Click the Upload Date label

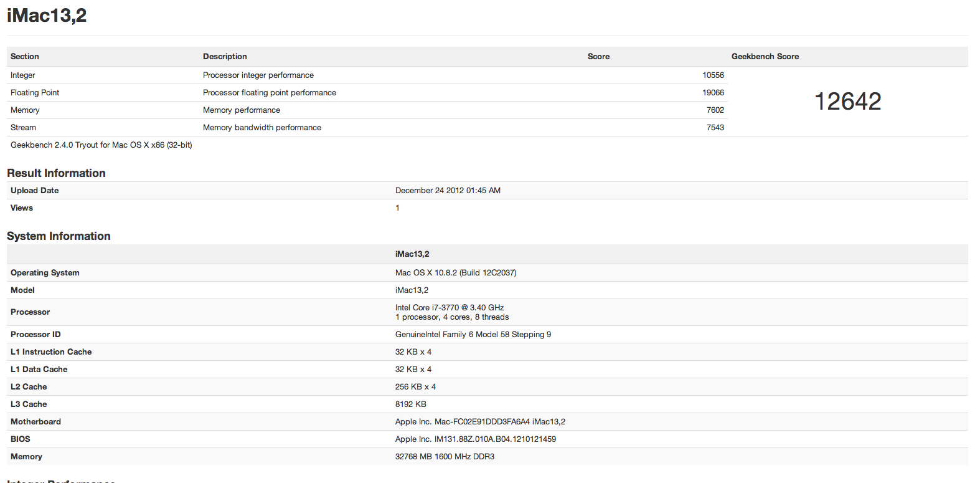coord(35,190)
